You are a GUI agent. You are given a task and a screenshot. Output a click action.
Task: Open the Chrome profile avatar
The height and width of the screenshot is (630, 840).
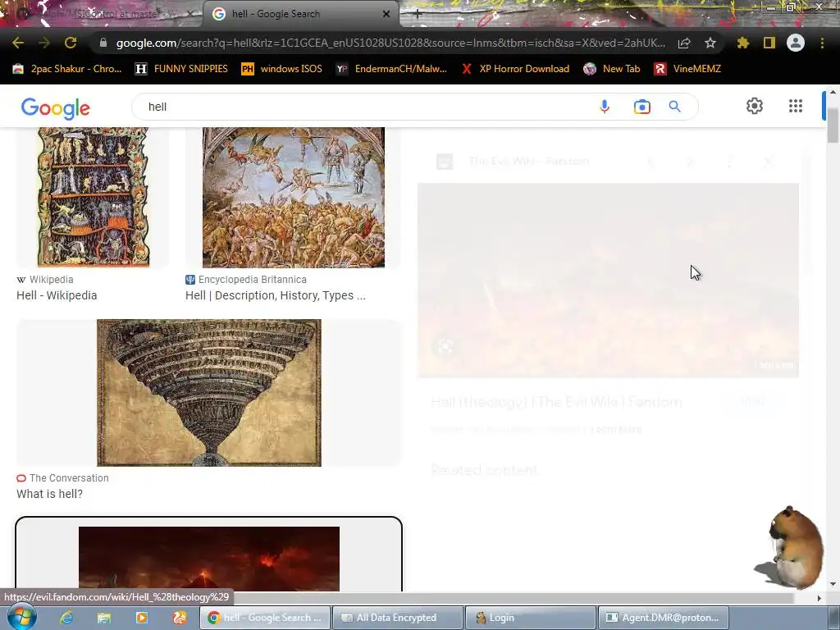[796, 43]
